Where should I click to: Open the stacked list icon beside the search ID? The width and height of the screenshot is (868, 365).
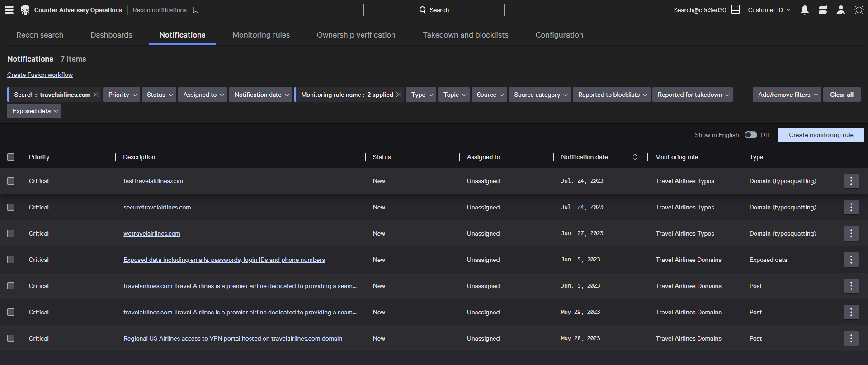point(736,9)
